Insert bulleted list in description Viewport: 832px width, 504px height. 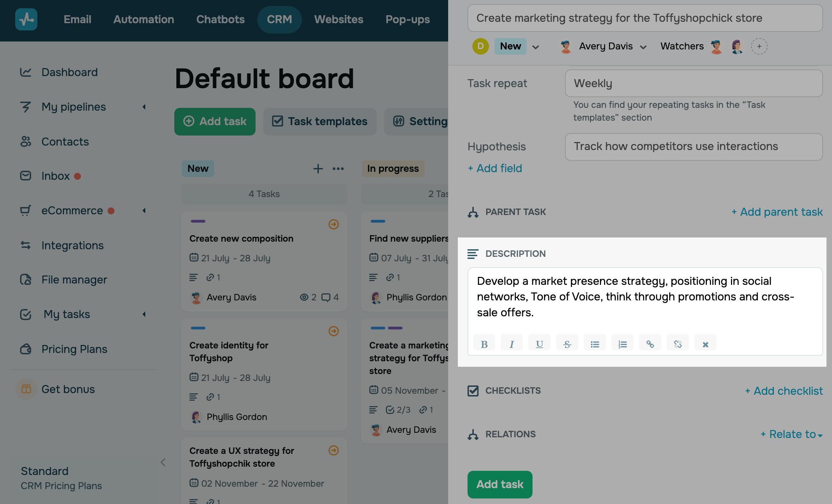pos(594,344)
